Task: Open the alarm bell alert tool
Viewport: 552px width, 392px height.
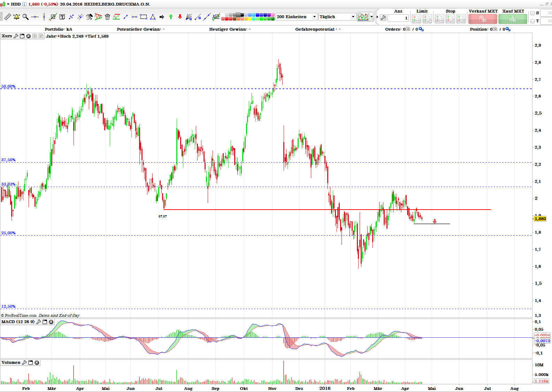Action: [16, 17]
